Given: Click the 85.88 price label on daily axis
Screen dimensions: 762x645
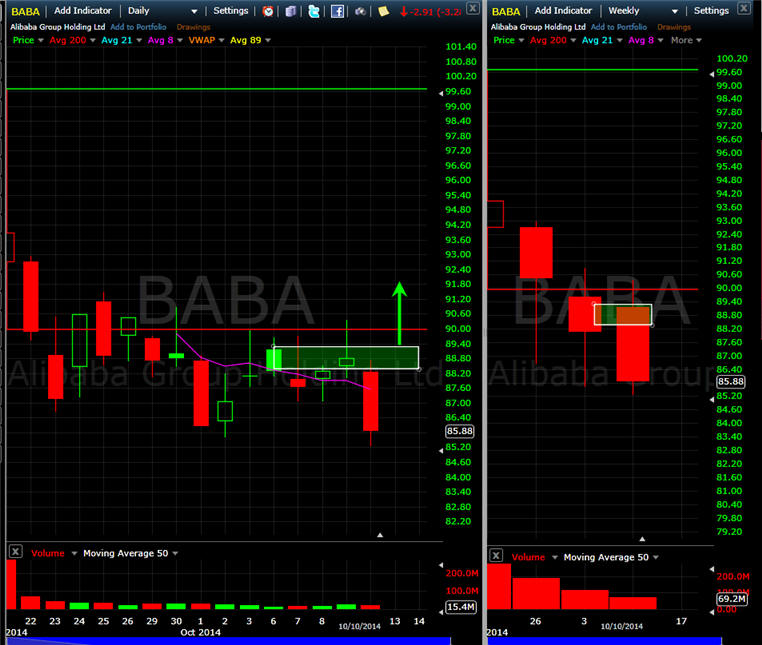Looking at the screenshot, I should pos(460,431).
